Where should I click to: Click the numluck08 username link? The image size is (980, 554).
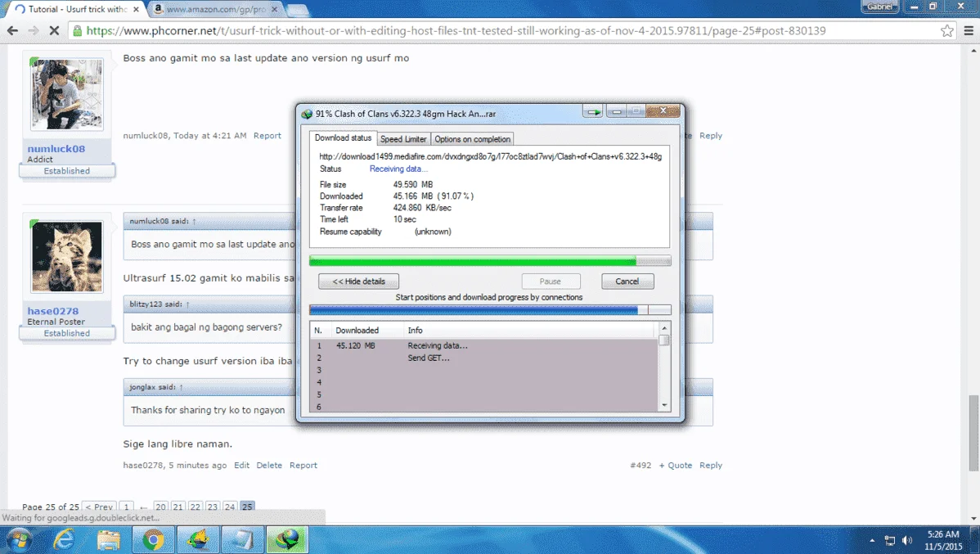[56, 149]
